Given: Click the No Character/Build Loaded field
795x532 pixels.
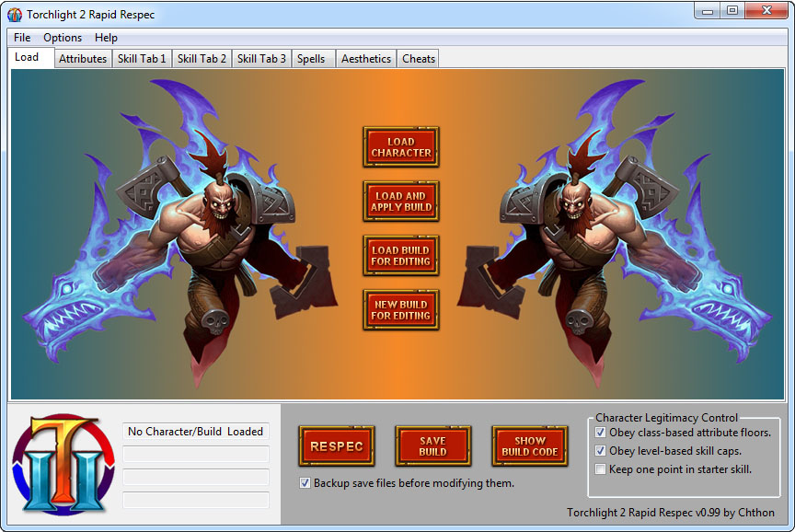Looking at the screenshot, I should (195, 432).
